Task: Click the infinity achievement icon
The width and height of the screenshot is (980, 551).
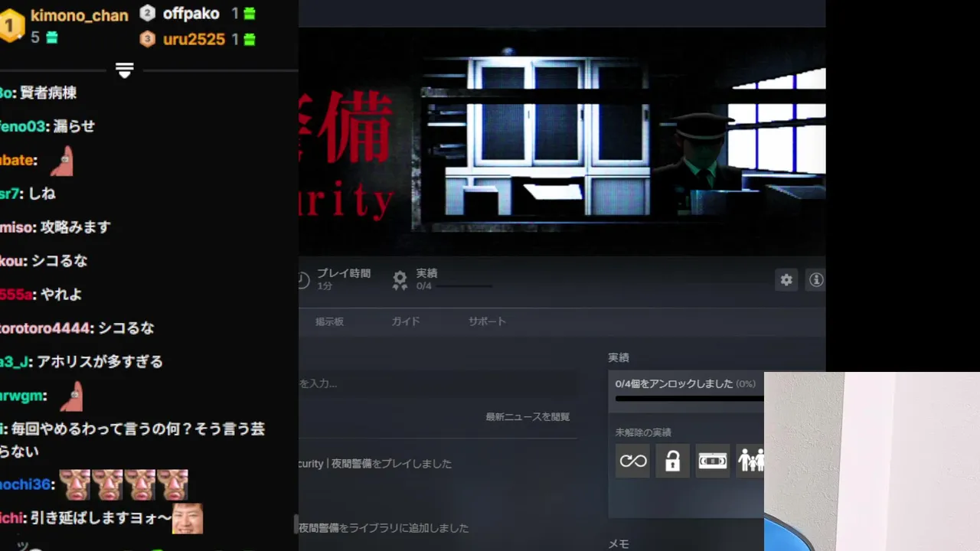Action: pos(633,461)
